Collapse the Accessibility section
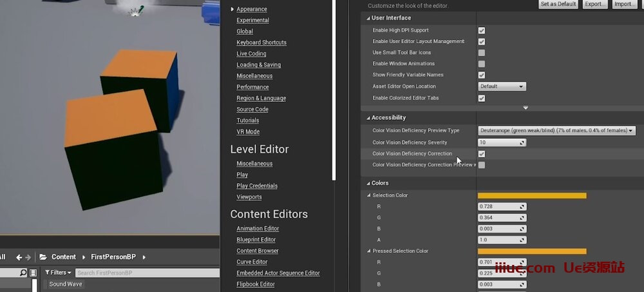 pos(368,118)
